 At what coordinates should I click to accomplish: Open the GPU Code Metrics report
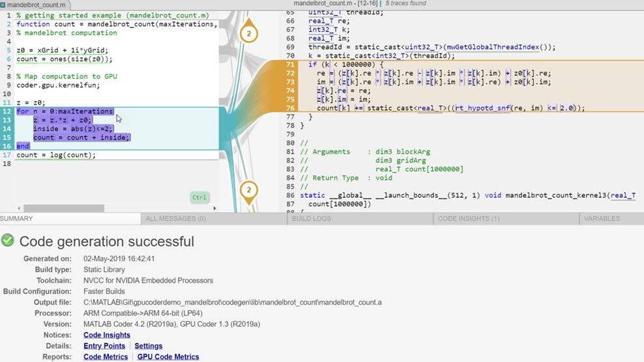(x=168, y=357)
